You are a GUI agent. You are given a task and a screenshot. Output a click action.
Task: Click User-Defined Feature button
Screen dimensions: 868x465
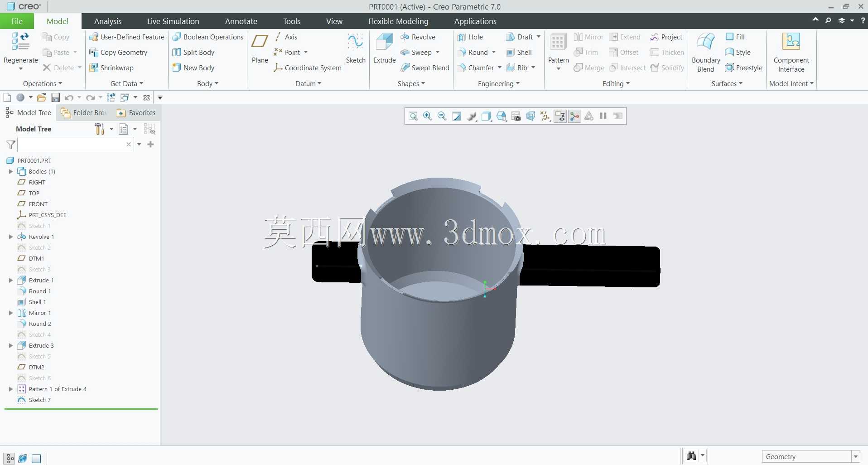(x=127, y=37)
